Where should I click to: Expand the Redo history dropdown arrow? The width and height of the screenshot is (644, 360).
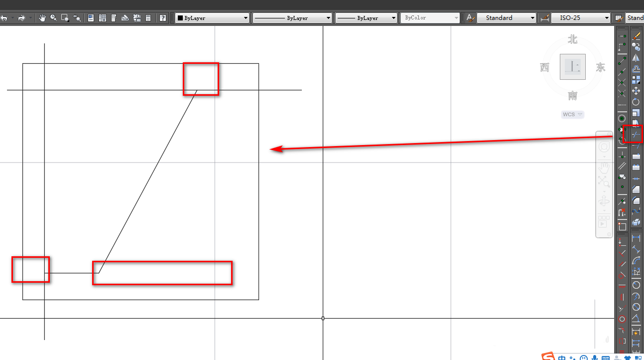[x=31, y=18]
